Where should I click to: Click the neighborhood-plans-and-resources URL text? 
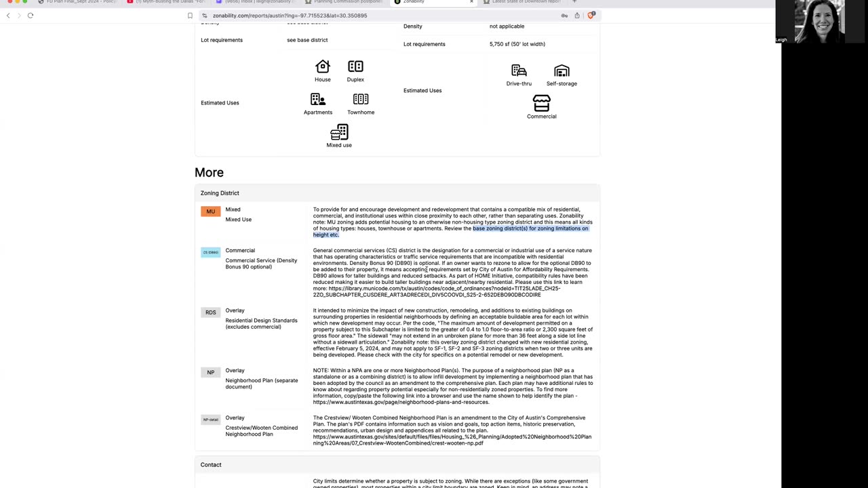click(x=401, y=403)
